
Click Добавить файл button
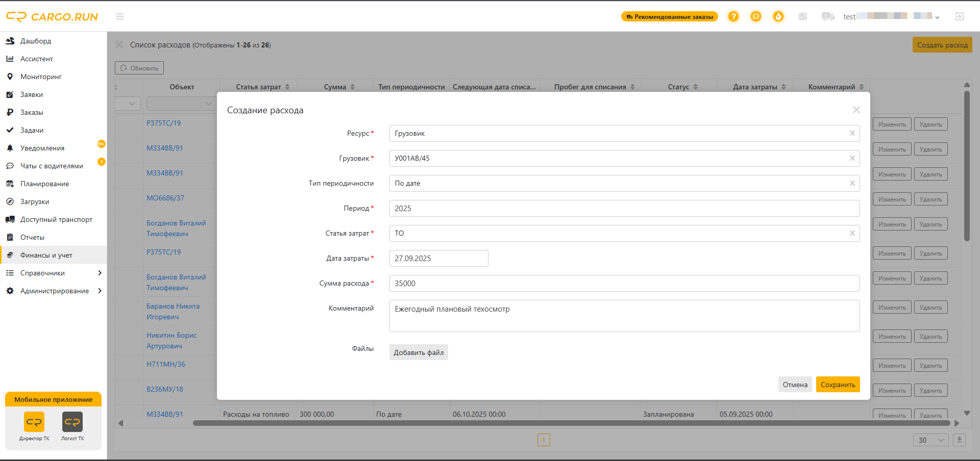(419, 352)
